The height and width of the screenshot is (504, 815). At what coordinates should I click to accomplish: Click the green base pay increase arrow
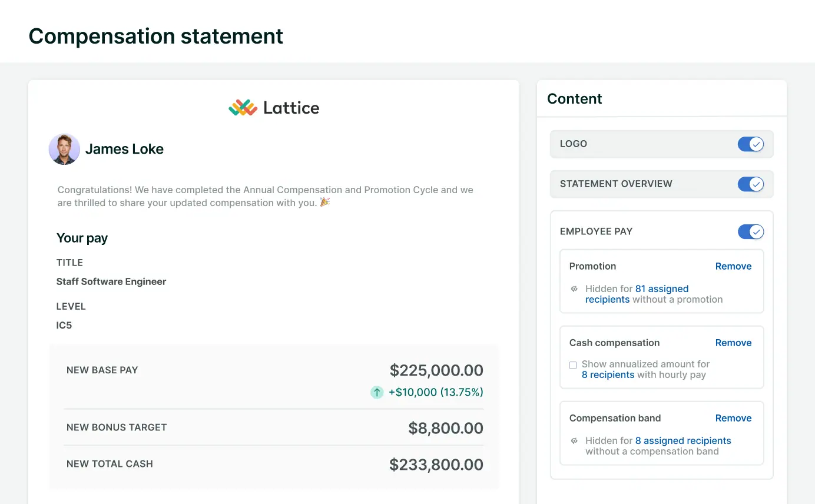[x=377, y=392]
